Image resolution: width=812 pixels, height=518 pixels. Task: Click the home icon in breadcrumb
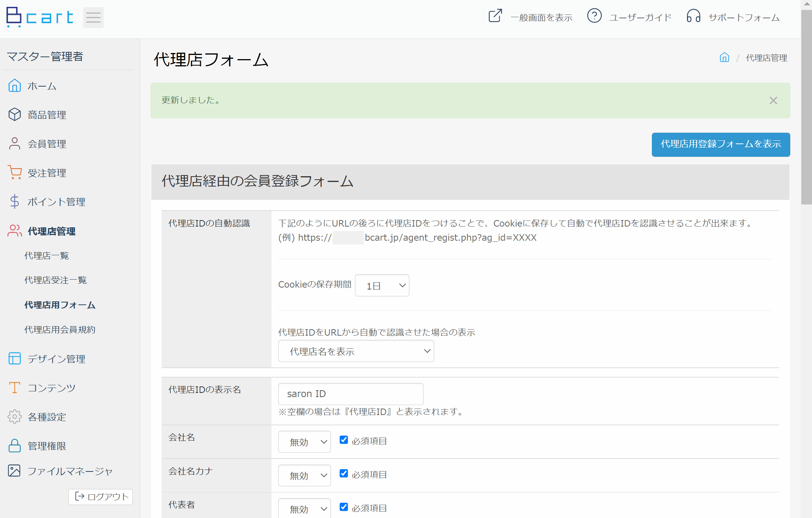click(x=724, y=57)
